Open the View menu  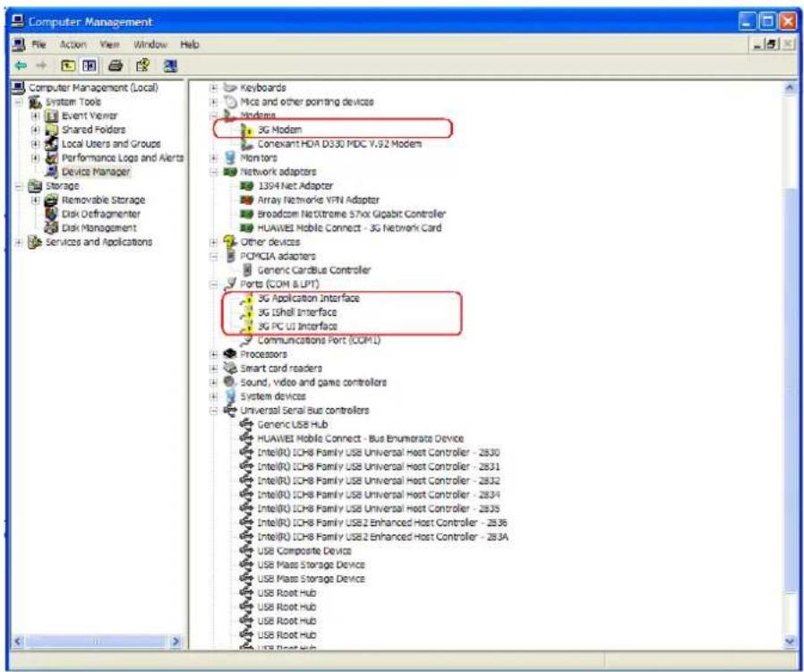tap(110, 45)
